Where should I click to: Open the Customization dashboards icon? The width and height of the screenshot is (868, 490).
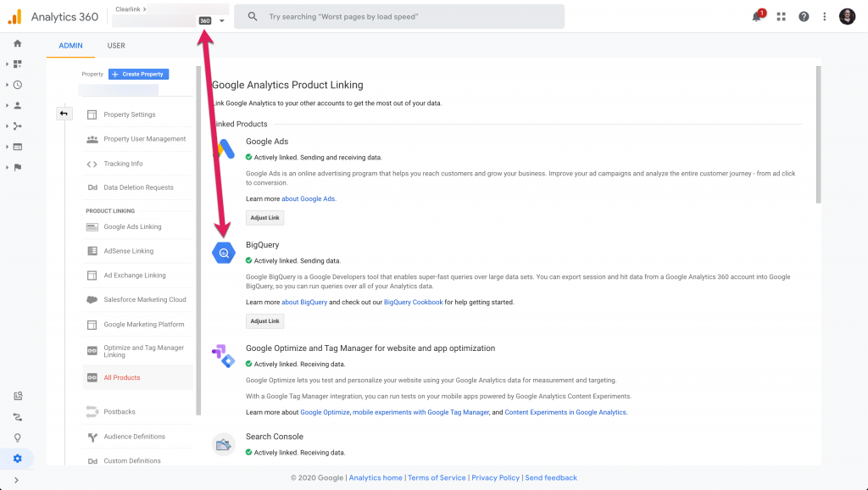18,64
